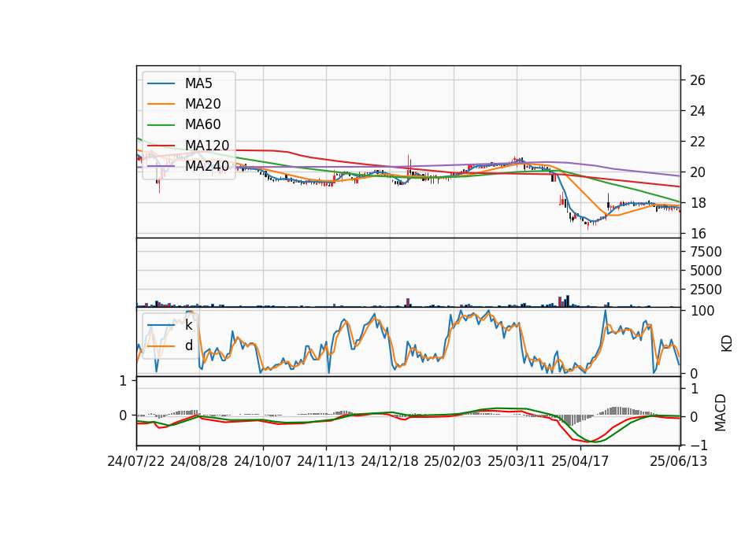
Task: Click the volume axis value 7500
Action: [x=706, y=252]
